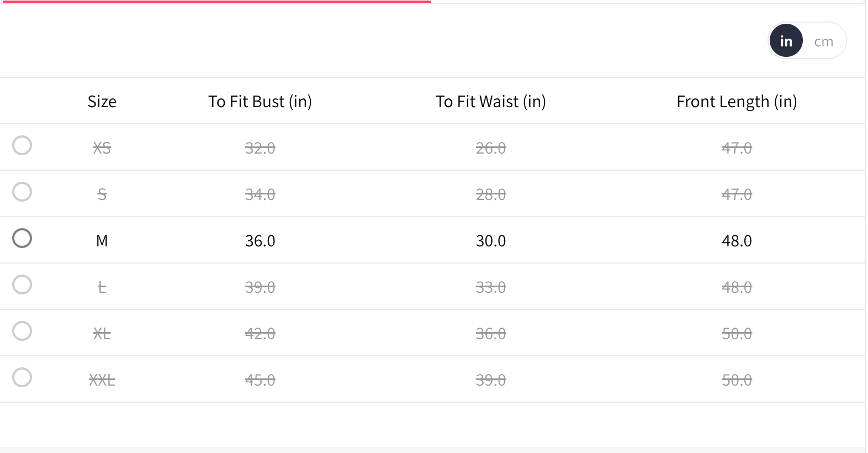Select the XXL size radio button
The height and width of the screenshot is (453, 868).
point(22,378)
